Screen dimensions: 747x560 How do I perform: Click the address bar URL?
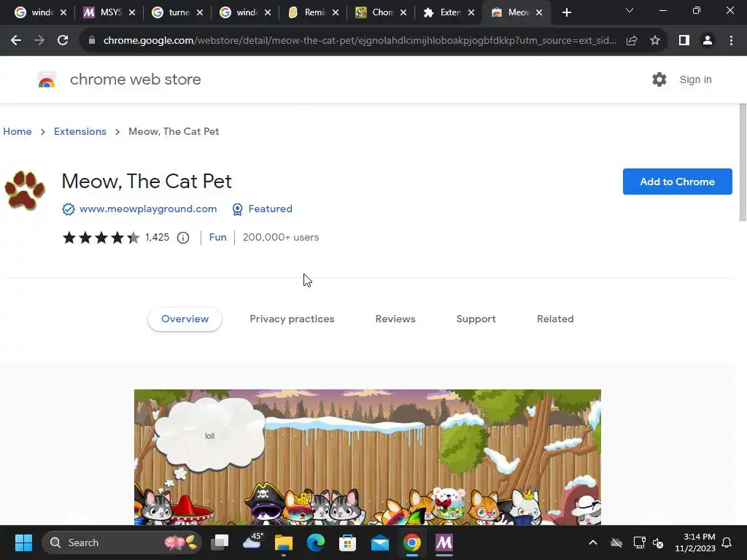[x=360, y=41]
